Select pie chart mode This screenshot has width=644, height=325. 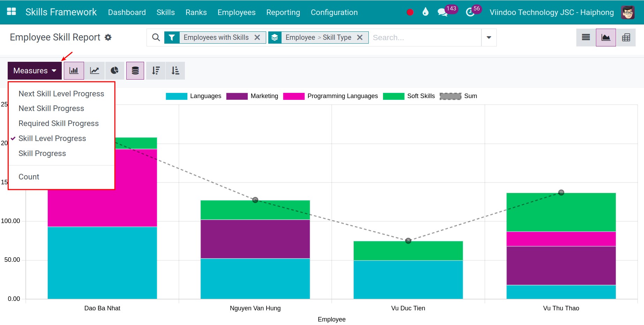114,71
